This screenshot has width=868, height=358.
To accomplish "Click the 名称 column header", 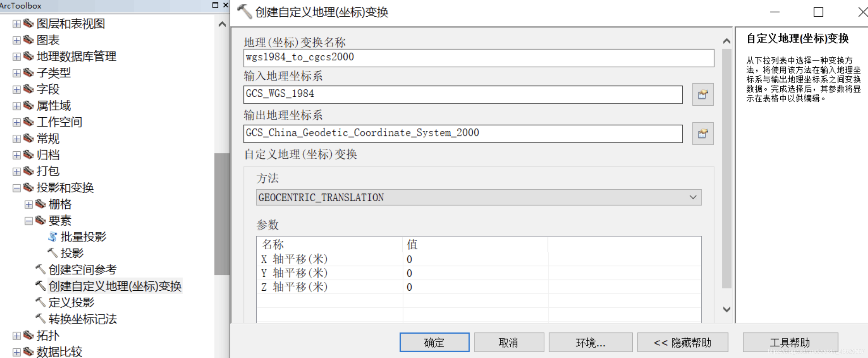I will (330, 244).
